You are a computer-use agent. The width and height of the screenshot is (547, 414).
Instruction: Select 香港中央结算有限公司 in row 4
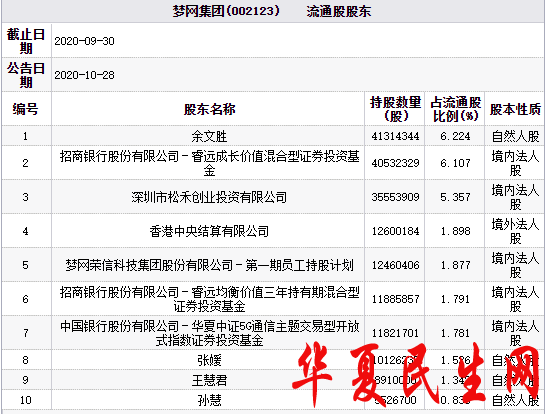[x=209, y=231]
